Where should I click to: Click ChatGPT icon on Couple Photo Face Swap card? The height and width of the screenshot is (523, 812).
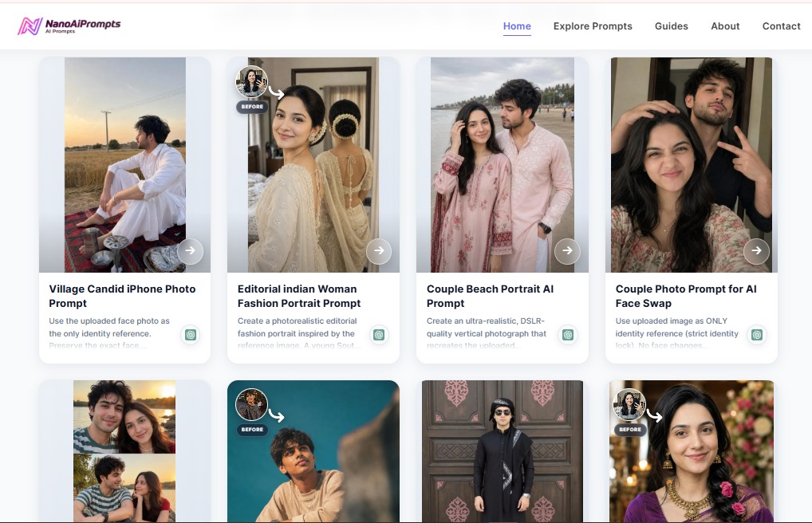click(x=757, y=335)
